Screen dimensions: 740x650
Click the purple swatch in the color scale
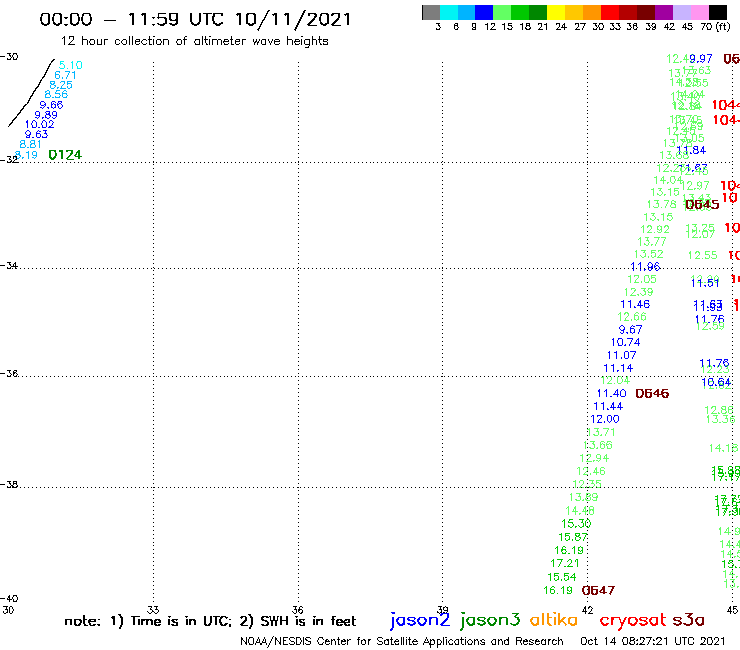[x=664, y=12]
